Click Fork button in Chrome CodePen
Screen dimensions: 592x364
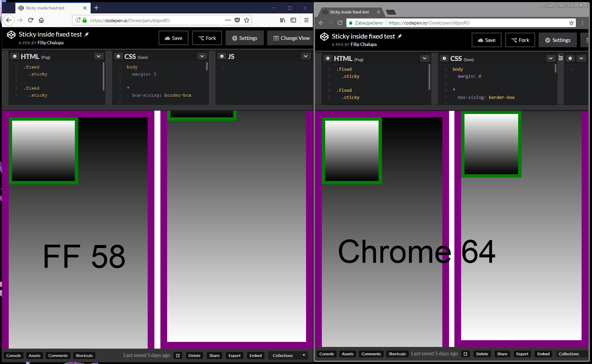click(520, 40)
